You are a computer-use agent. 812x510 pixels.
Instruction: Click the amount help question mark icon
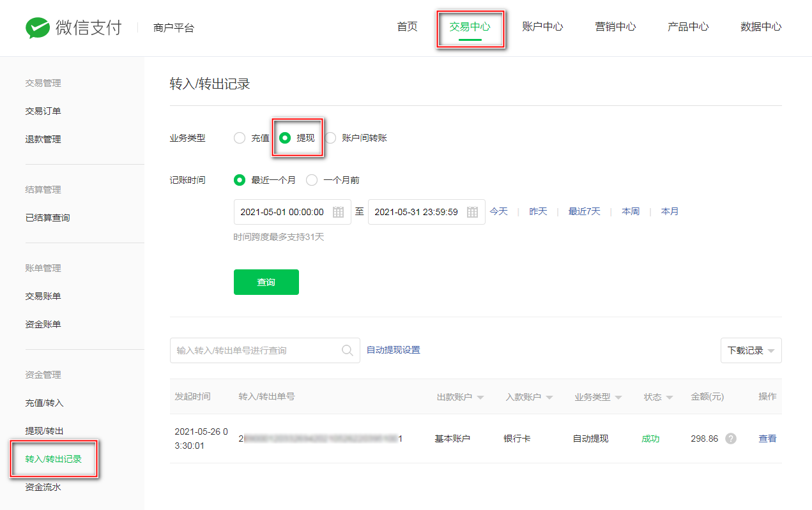731,439
